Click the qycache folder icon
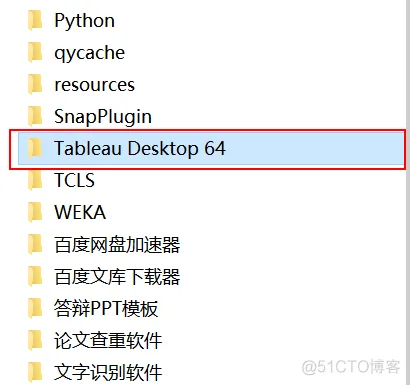 coord(35,52)
